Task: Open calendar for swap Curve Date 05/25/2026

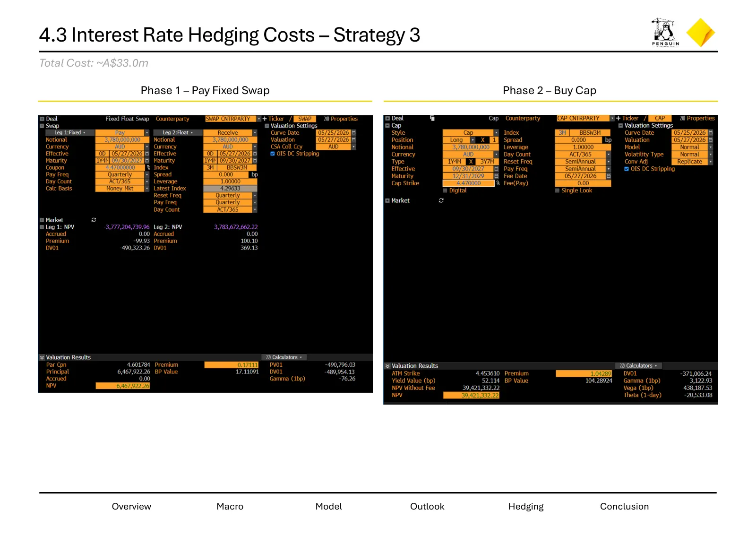Action: click(353, 133)
